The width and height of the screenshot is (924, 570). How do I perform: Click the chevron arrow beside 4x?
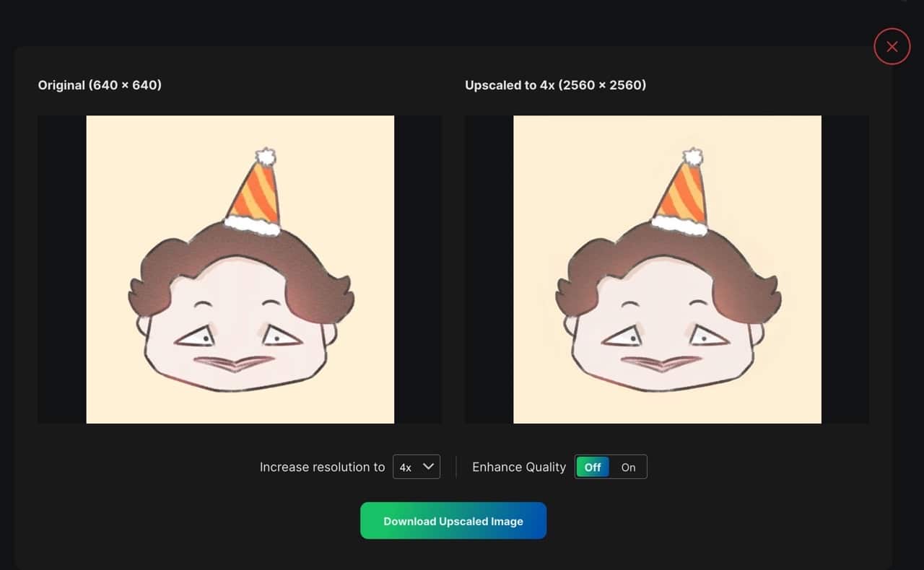tap(429, 467)
